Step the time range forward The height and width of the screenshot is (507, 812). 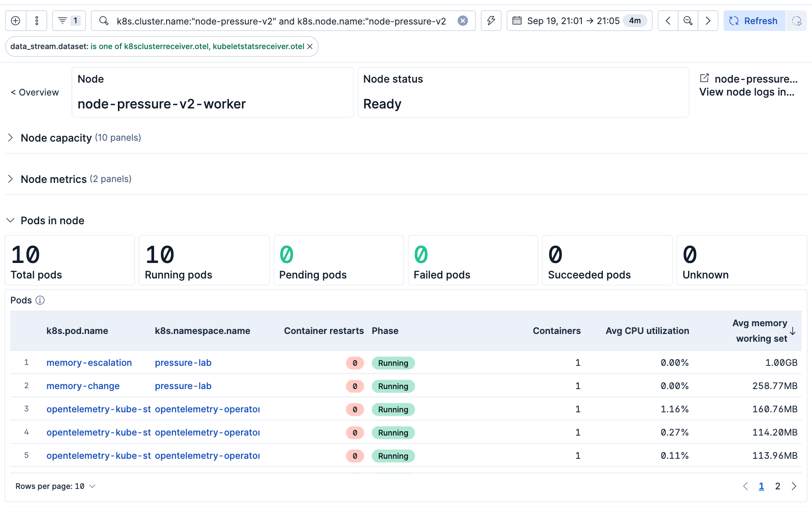pos(708,21)
